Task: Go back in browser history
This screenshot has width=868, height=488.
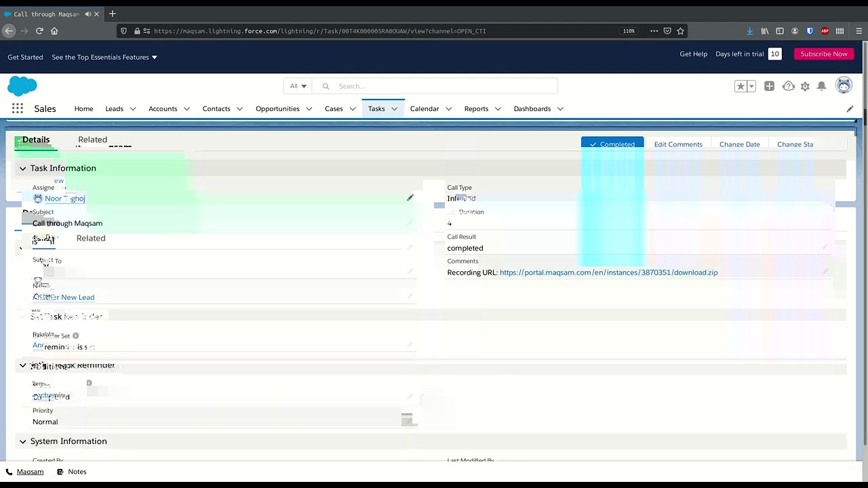Action: pos(9,30)
